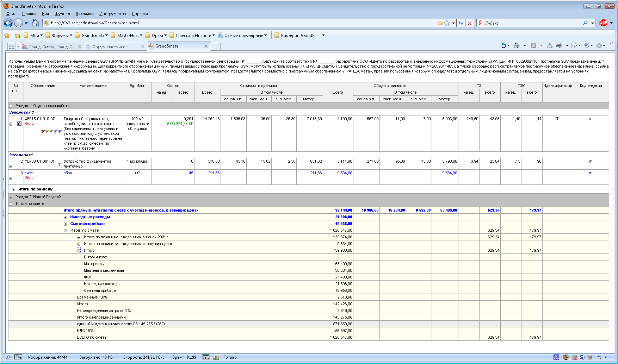Click the print icon in the toolbar
The height and width of the screenshot is (364, 618).
(x=559, y=45)
